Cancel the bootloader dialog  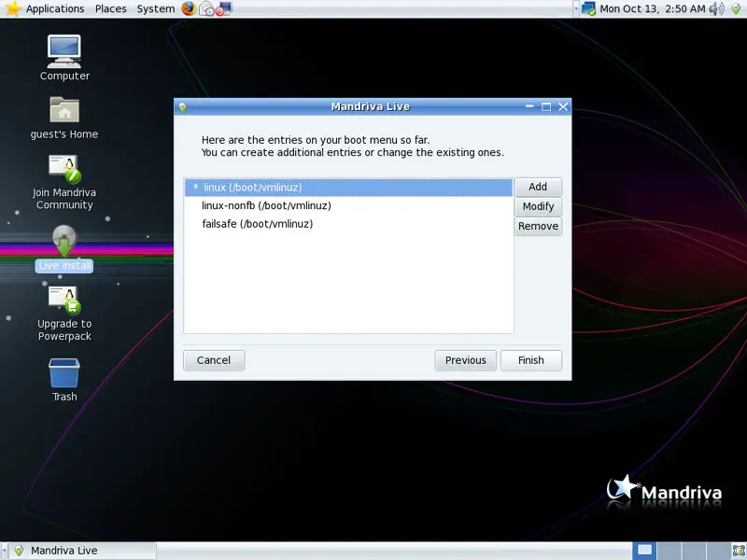[x=214, y=360]
